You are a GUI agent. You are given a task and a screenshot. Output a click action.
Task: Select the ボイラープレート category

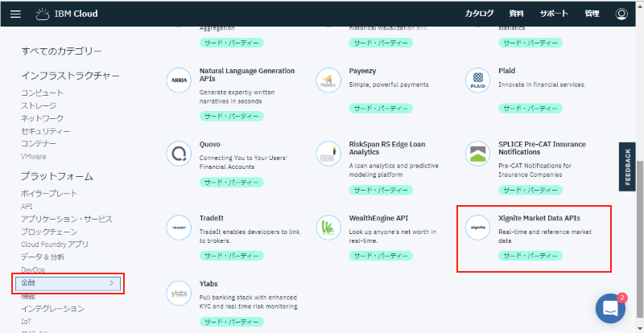tap(49, 193)
